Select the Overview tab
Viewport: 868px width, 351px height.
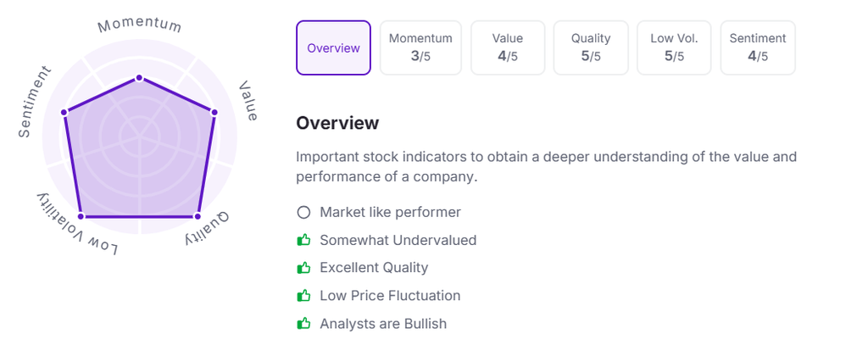(x=333, y=48)
